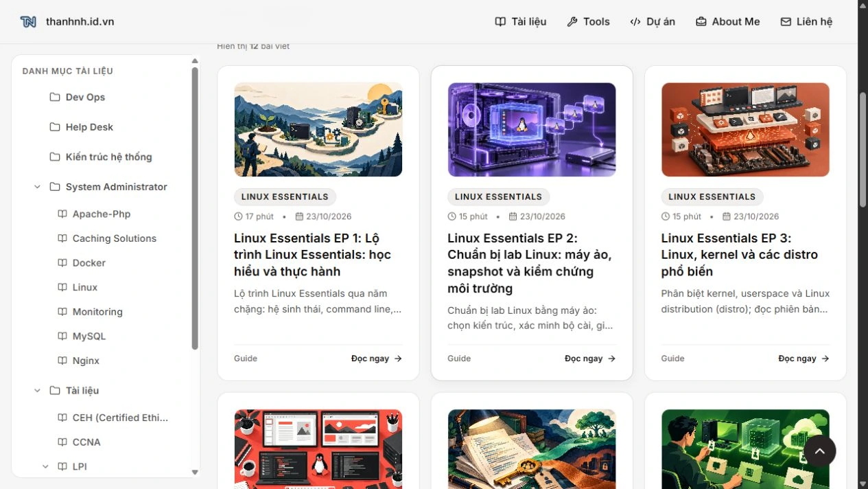Collapse the System Administrator category
This screenshot has width=868, height=489.
[x=38, y=187]
